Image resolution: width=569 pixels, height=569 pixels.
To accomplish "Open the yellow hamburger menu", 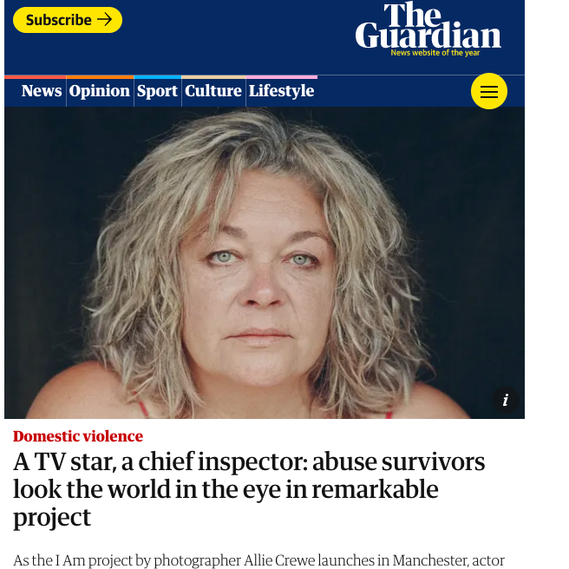I will coord(489,91).
